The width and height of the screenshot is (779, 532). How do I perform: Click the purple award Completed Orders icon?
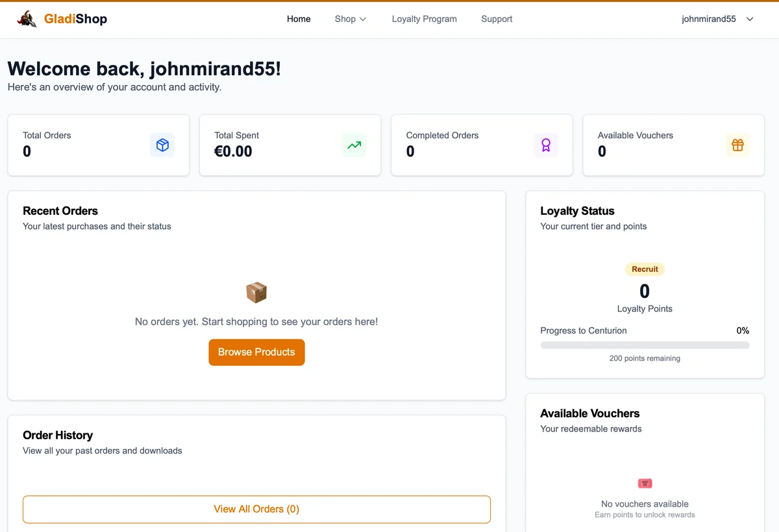click(x=545, y=145)
